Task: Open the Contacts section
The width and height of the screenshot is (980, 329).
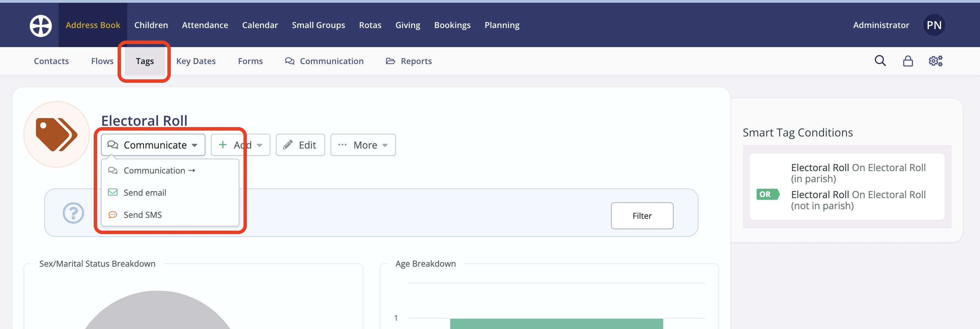Action: click(52, 61)
